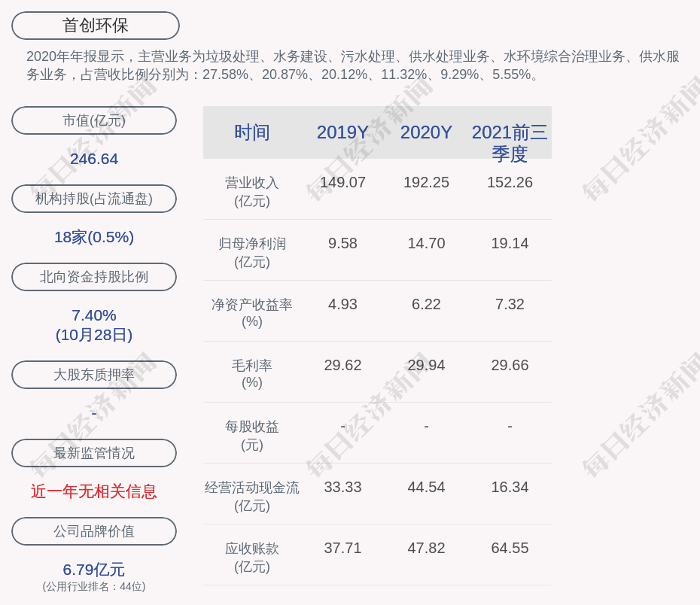Screen dimensions: 700x605
Task: Click revenue value 192.25
Action: tap(426, 183)
